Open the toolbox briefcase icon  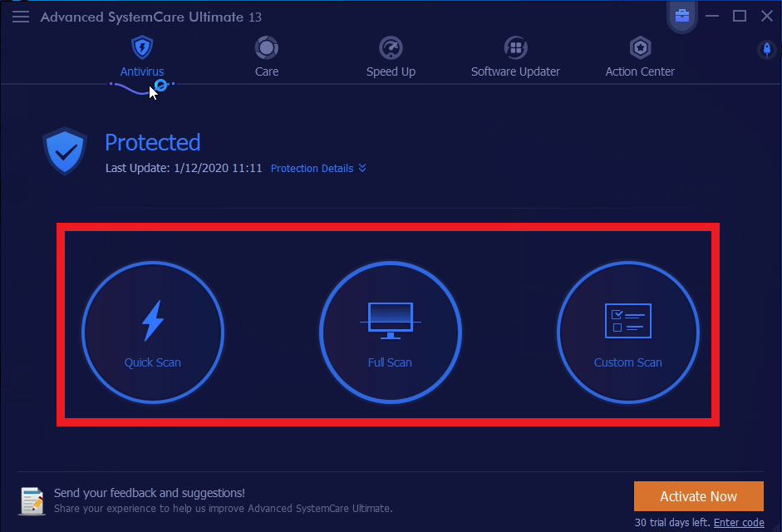click(682, 16)
